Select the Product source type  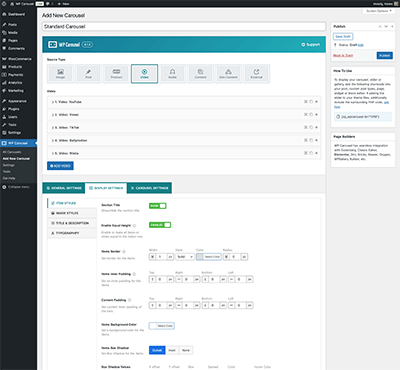pos(116,74)
